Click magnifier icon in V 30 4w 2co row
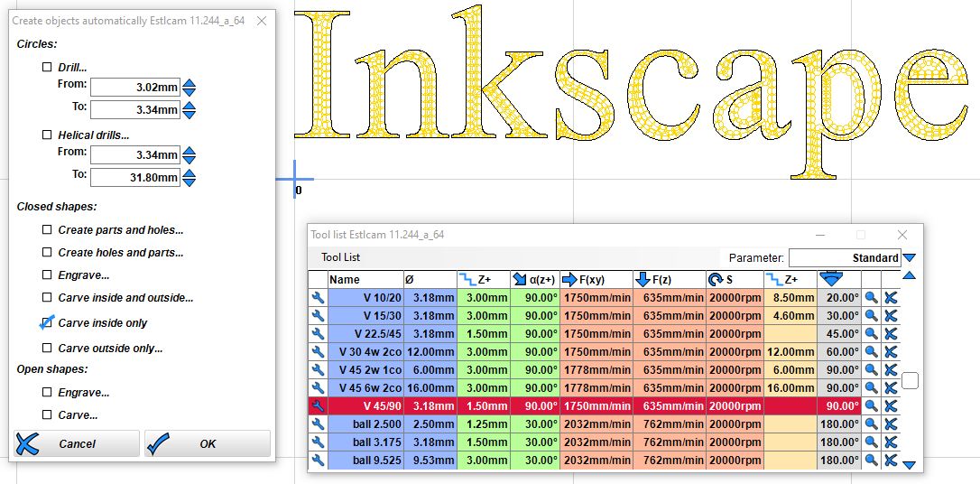This screenshot has width=980, height=484. pos(871,352)
